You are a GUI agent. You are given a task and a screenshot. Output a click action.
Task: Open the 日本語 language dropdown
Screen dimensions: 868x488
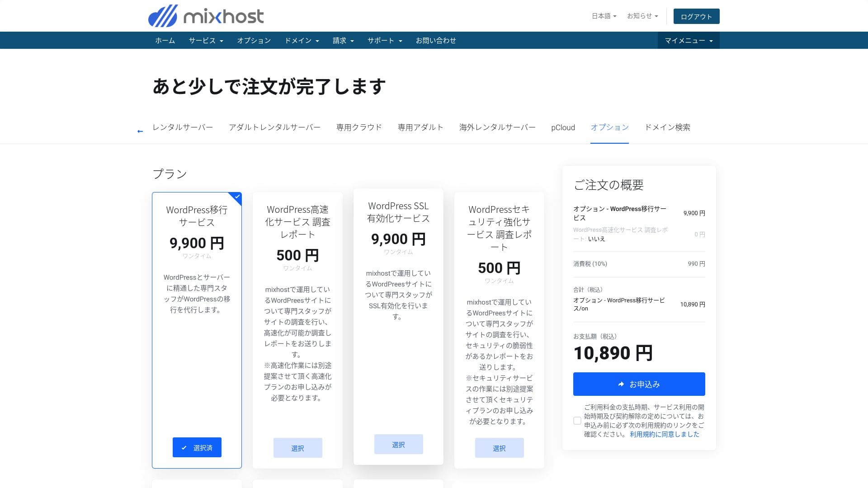click(604, 16)
